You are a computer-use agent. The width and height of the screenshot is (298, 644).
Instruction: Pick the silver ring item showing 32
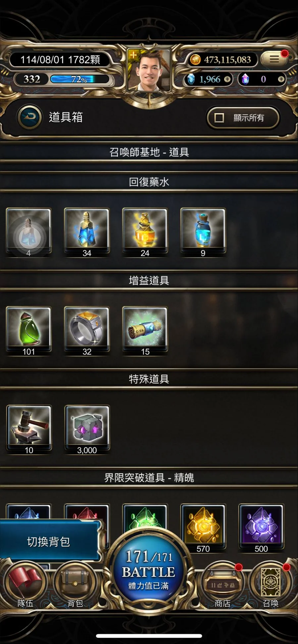(87, 331)
